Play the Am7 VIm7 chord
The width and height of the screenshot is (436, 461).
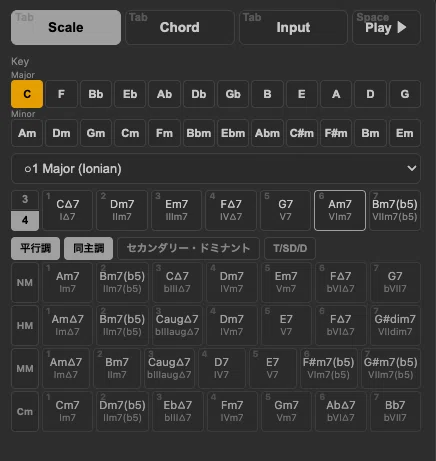340,210
